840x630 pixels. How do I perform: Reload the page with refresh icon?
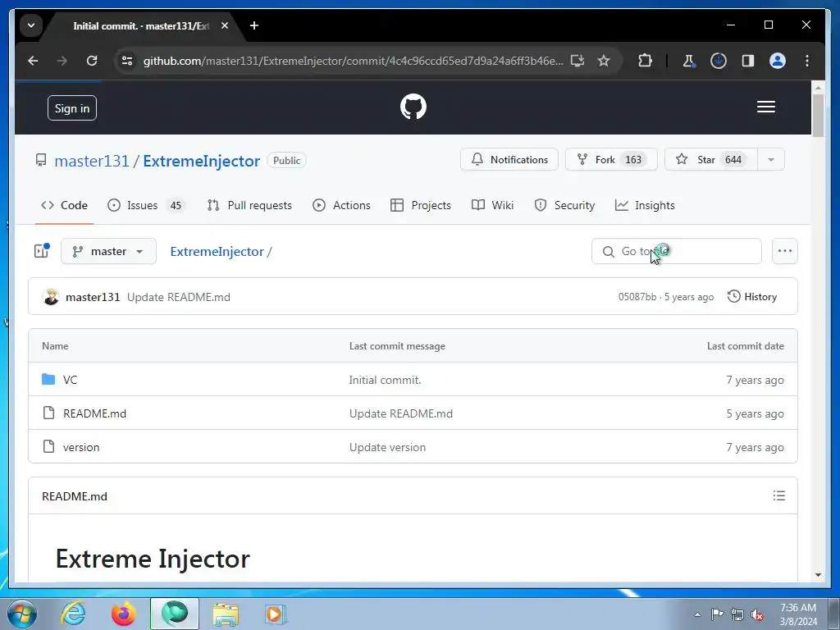pos(92,61)
